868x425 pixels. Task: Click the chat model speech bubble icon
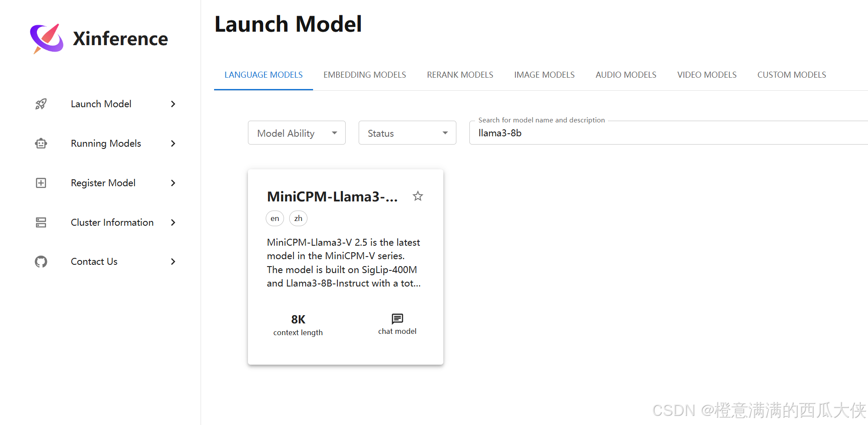coord(397,319)
